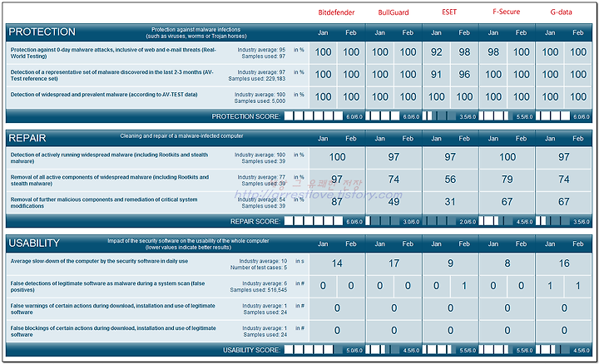Select the F-Secure vendor heading
This screenshot has width=599, height=364.
[x=506, y=12]
